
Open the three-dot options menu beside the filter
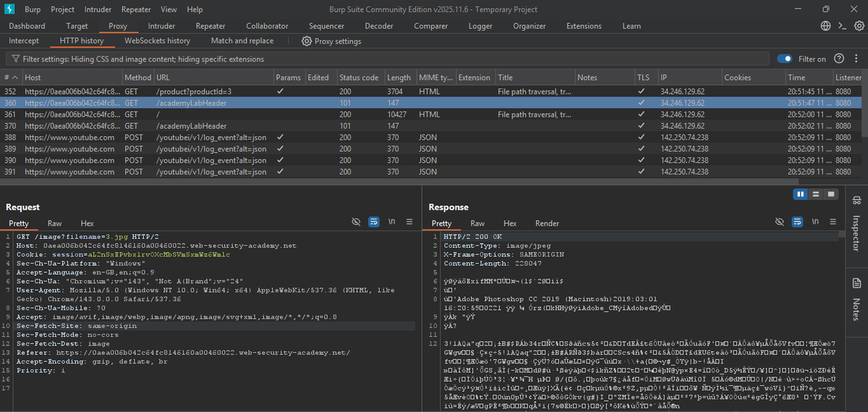tap(855, 59)
